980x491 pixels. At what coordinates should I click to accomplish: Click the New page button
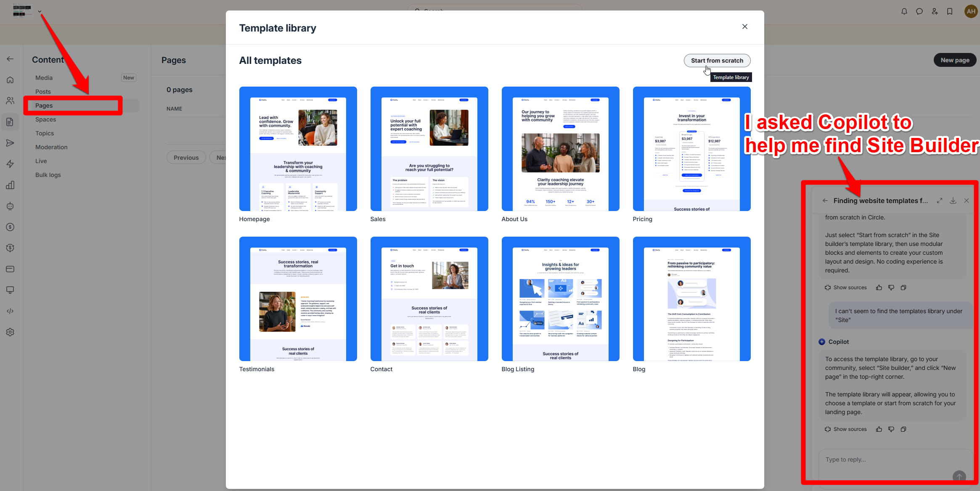[x=955, y=60]
